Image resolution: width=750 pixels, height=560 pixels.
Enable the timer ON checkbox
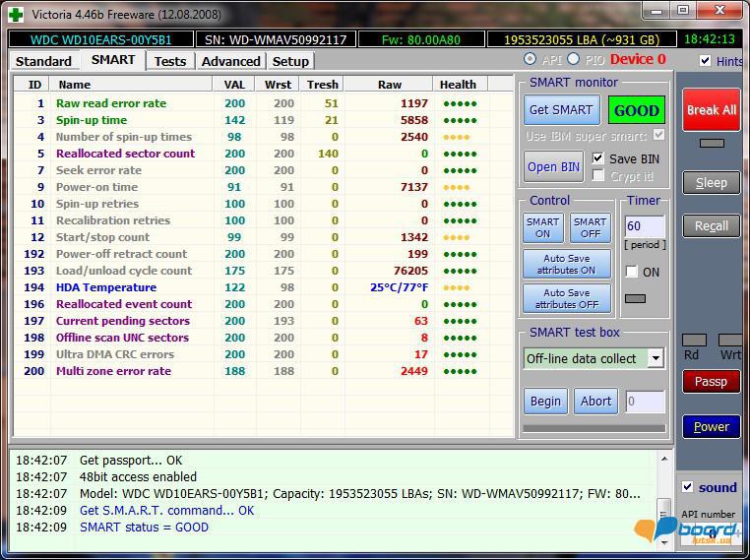pos(632,272)
